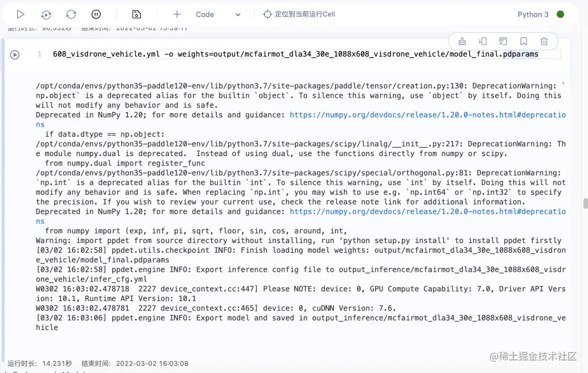The width and height of the screenshot is (588, 373).
Task: Click the scipy/linalg/__init__.py:217 warning line
Action: click(x=301, y=148)
